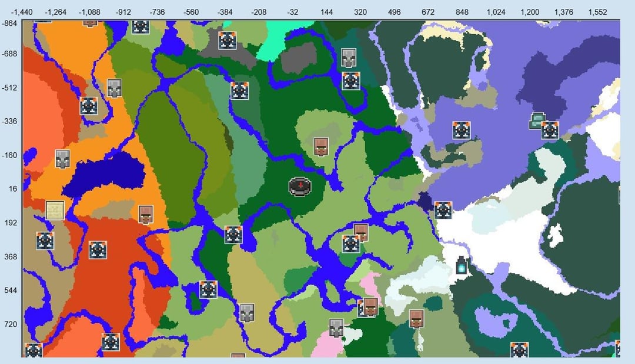Select the pillager outpost icon below the 320 label

(x=349, y=58)
